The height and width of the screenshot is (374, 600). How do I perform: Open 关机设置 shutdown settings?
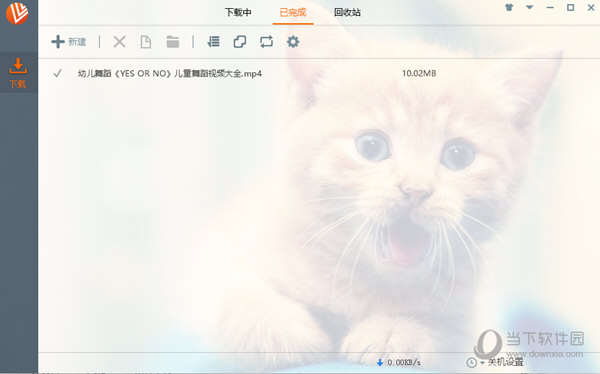[505, 362]
